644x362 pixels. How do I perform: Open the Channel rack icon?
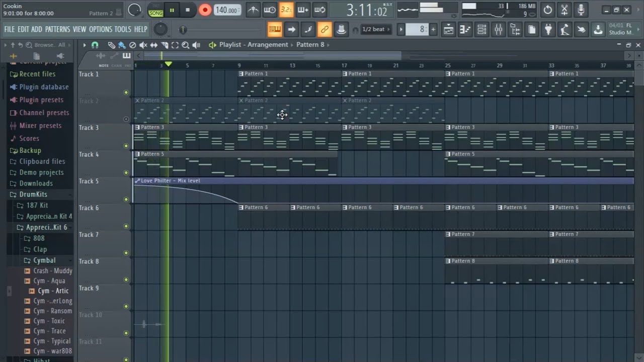481,29
